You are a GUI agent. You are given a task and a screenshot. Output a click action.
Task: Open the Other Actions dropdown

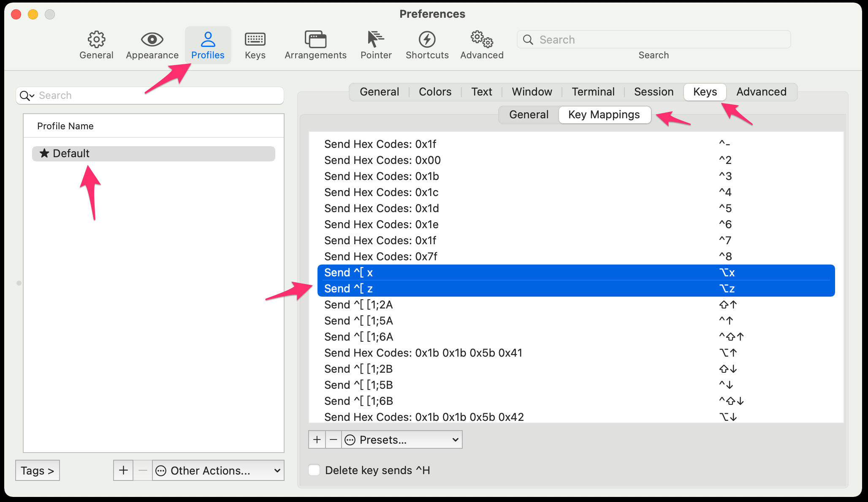point(218,470)
